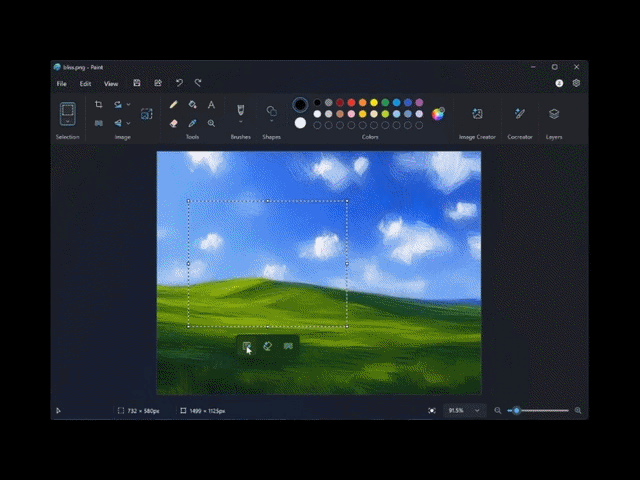Open the View menu

pos(111,84)
